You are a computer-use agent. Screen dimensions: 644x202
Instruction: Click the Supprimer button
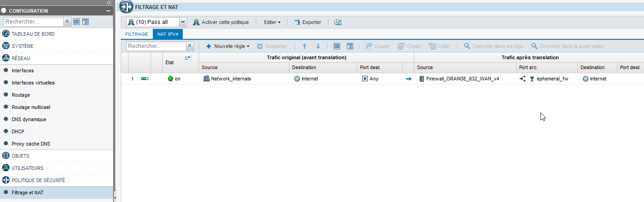273,46
